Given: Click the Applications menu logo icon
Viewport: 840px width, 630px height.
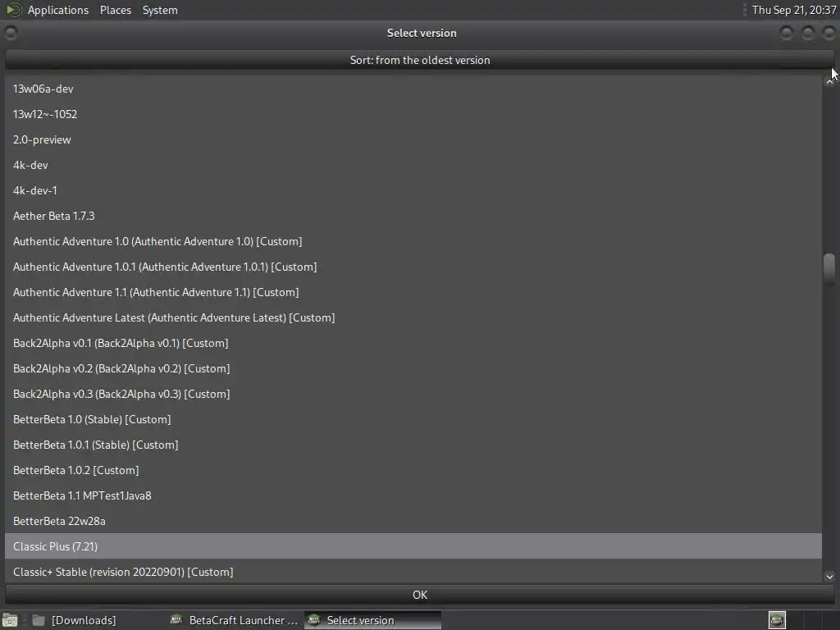Looking at the screenshot, I should point(13,10).
